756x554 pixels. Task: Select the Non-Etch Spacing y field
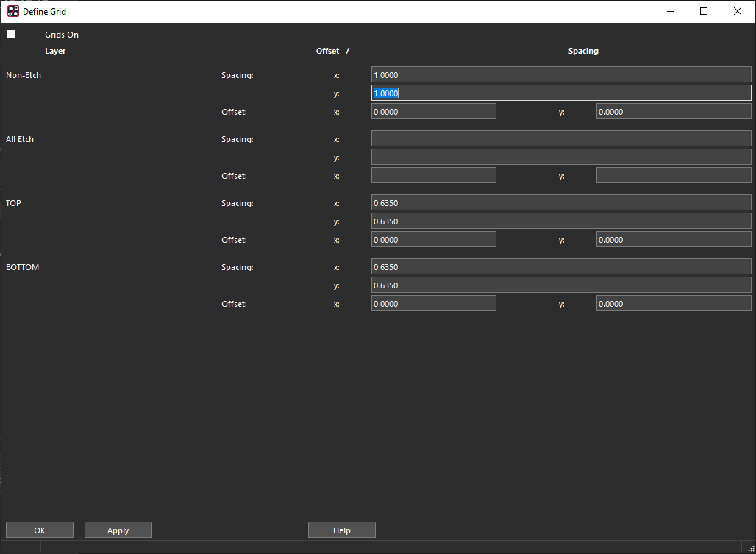click(560, 93)
